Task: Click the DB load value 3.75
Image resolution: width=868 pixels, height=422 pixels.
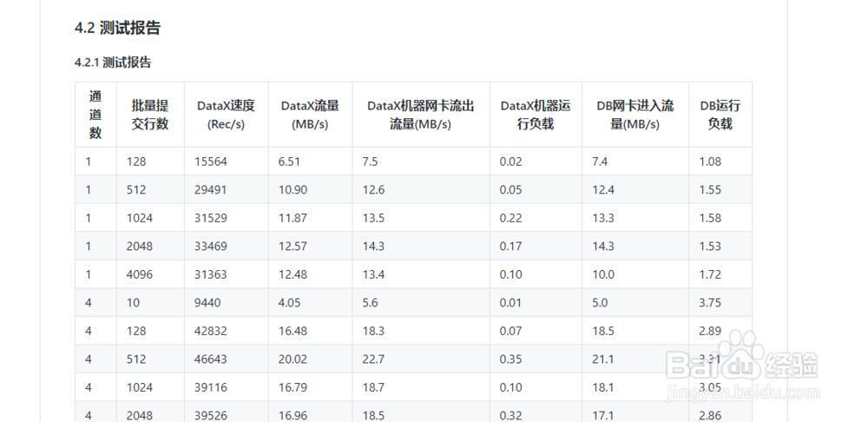Action: (x=710, y=303)
